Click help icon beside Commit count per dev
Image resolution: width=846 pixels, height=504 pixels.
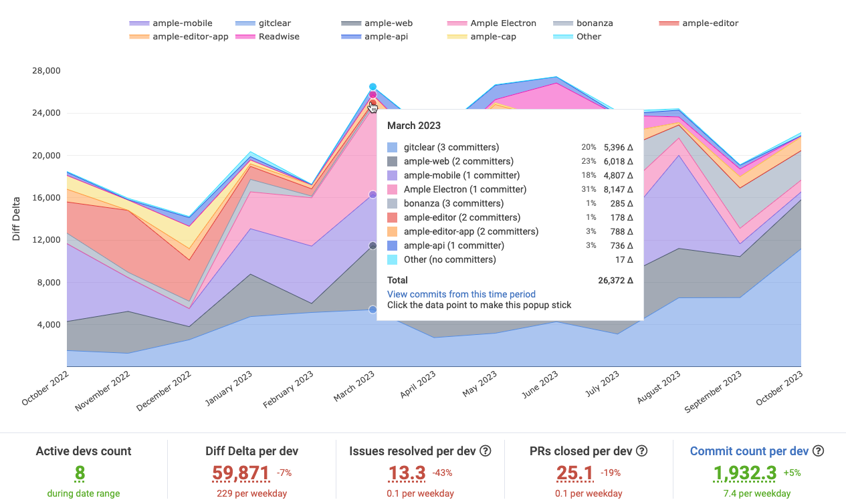click(818, 451)
